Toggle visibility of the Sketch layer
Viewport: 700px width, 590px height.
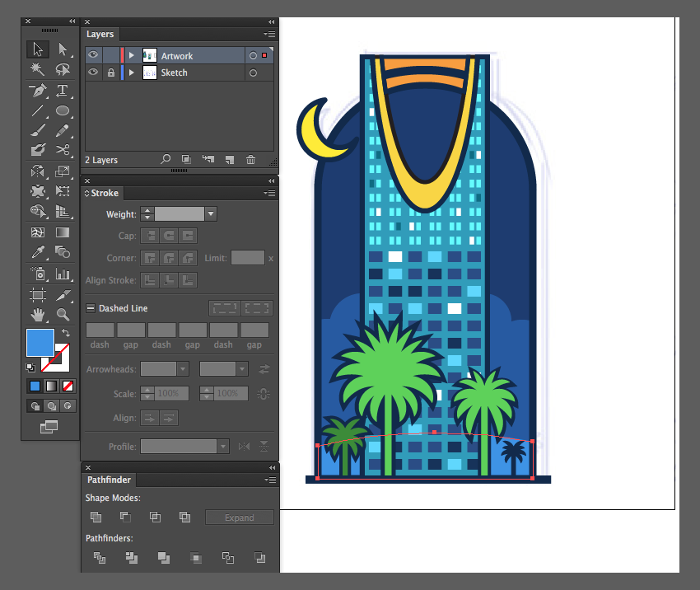pos(93,72)
